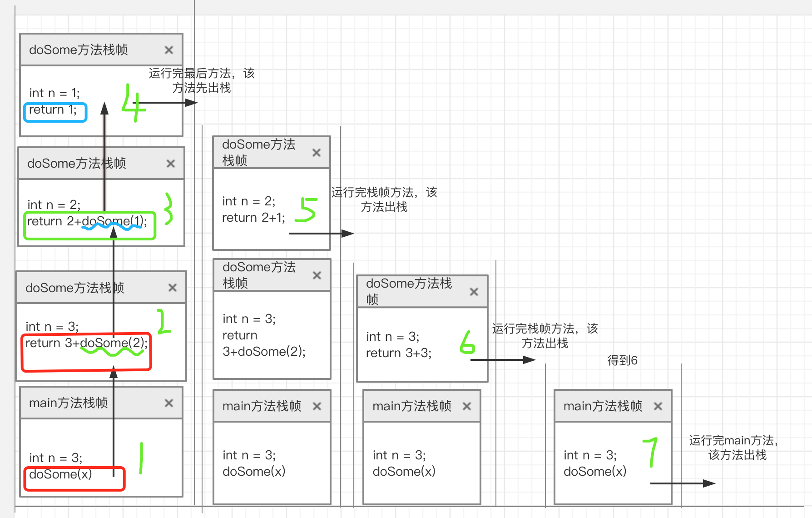The image size is (812, 518).
Task: Click the text 'return 1;'
Action: pos(53,110)
